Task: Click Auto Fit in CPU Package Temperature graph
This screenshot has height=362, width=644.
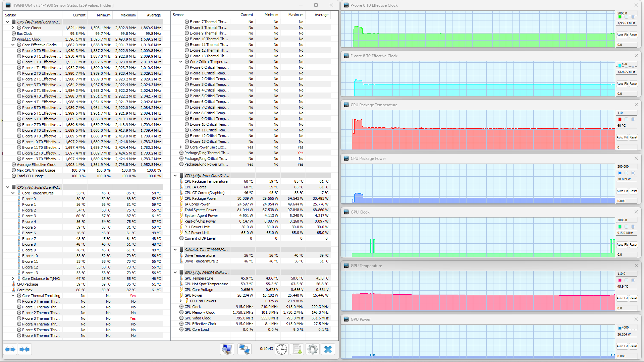Action: tap(622, 137)
